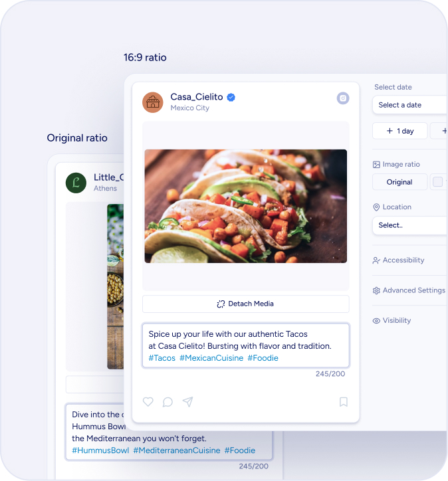This screenshot has width=448, height=481.
Task: Open the Select a date dropdown
Action: [x=410, y=105]
